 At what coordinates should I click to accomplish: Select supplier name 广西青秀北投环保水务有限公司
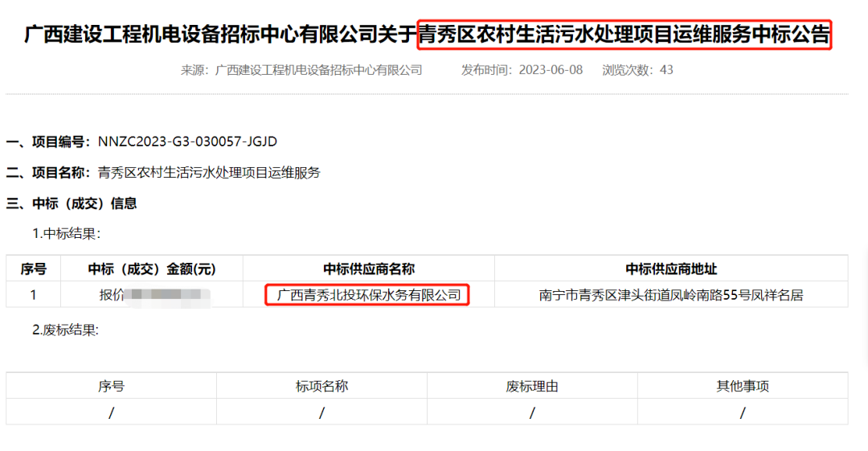[369, 295]
